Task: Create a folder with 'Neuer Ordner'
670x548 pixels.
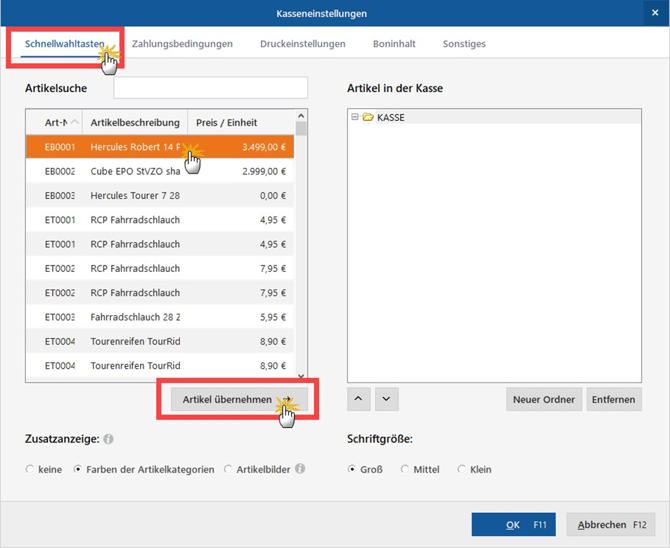Action: [543, 399]
